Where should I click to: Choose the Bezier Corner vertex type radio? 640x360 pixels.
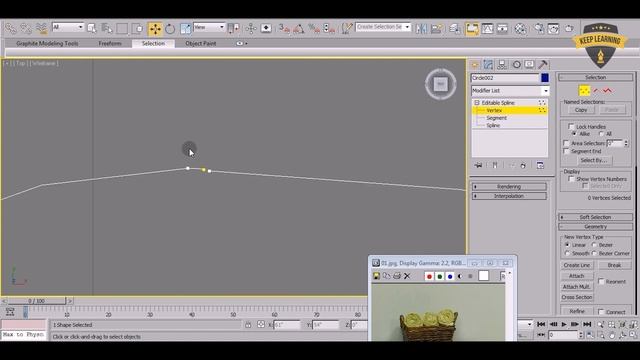coord(594,253)
